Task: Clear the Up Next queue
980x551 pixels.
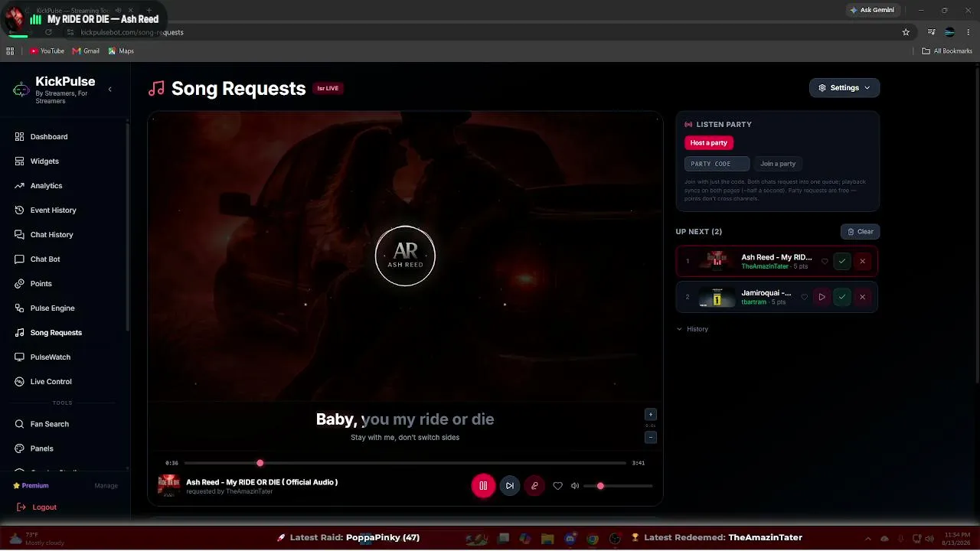Action: coord(861,232)
